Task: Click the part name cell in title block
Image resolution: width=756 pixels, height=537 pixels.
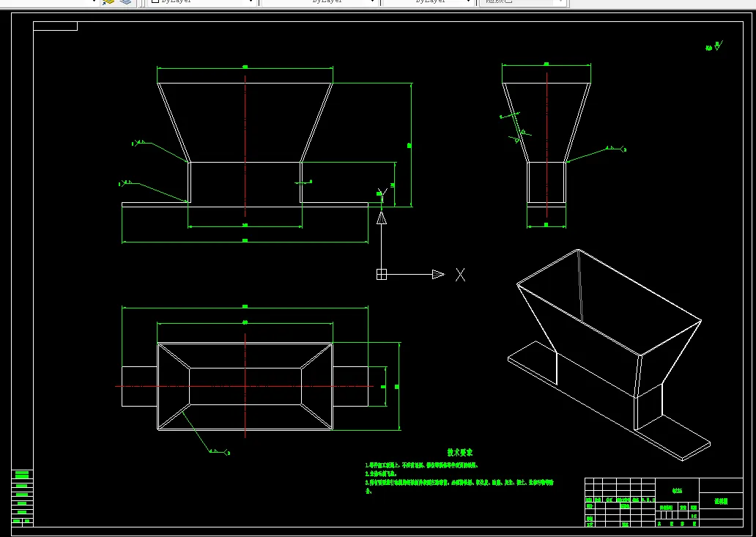Action: coord(678,491)
